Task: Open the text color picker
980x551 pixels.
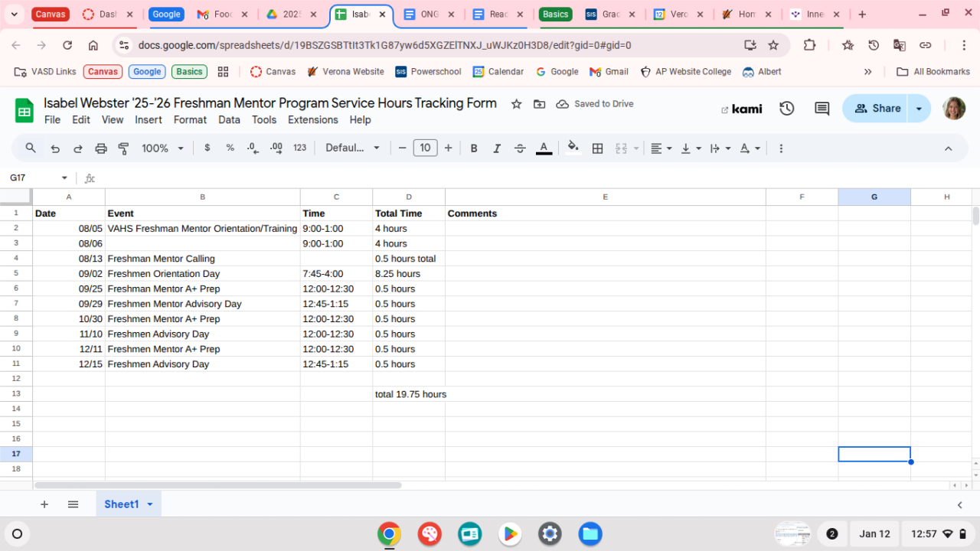Action: pos(544,148)
